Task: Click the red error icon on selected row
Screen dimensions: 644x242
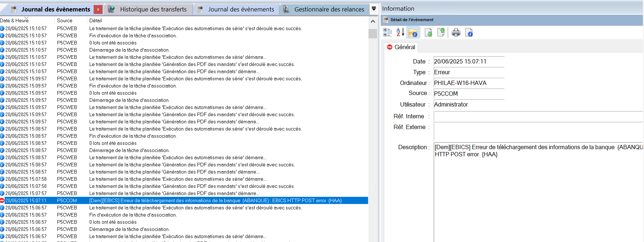Action: 2,200
